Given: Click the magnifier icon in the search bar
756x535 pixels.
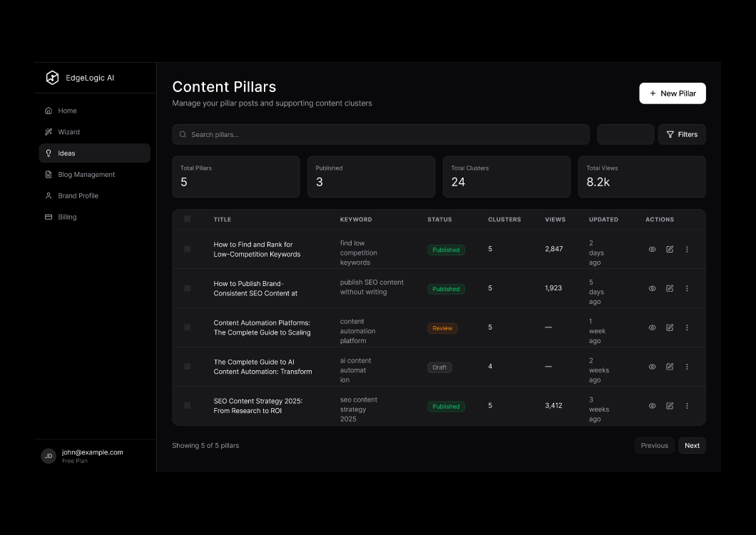Looking at the screenshot, I should click(183, 134).
